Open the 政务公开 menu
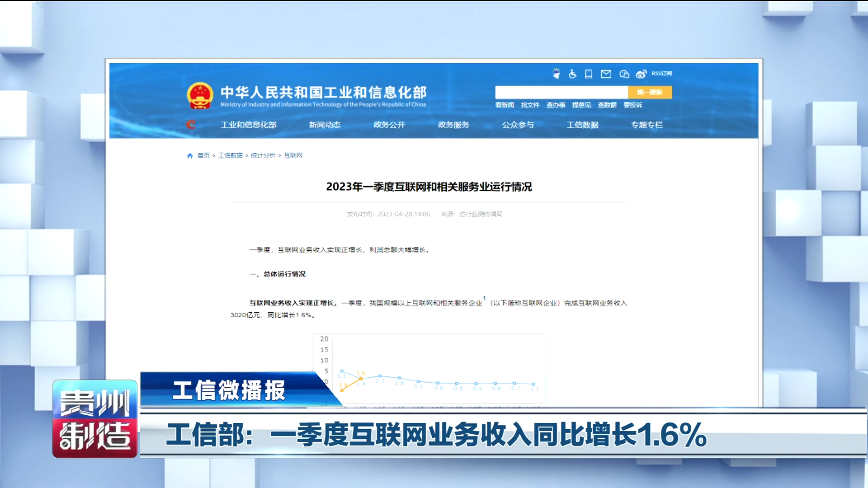Image resolution: width=868 pixels, height=488 pixels. pyautogui.click(x=389, y=125)
